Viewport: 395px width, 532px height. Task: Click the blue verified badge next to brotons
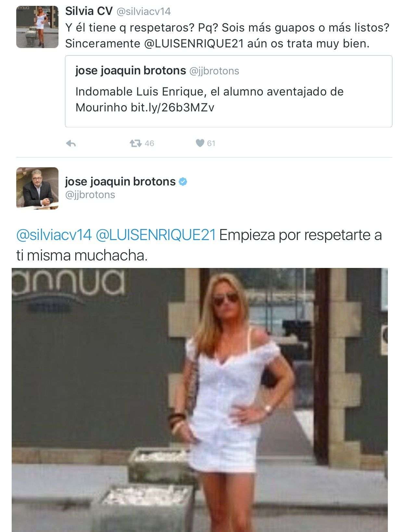(183, 182)
